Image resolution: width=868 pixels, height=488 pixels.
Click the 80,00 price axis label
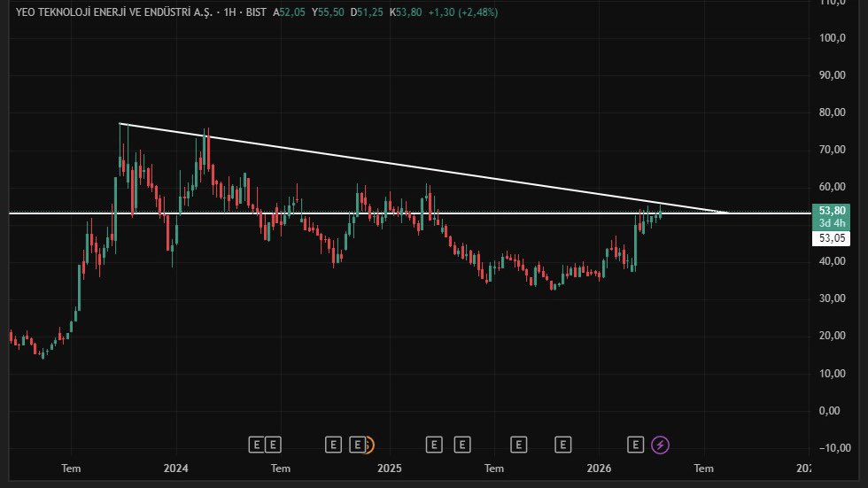[832, 112]
